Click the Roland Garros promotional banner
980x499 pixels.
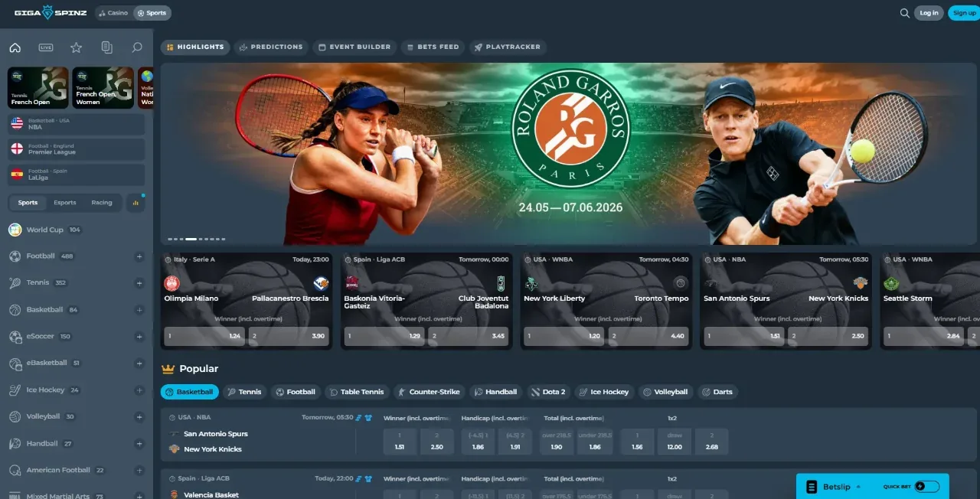click(570, 154)
